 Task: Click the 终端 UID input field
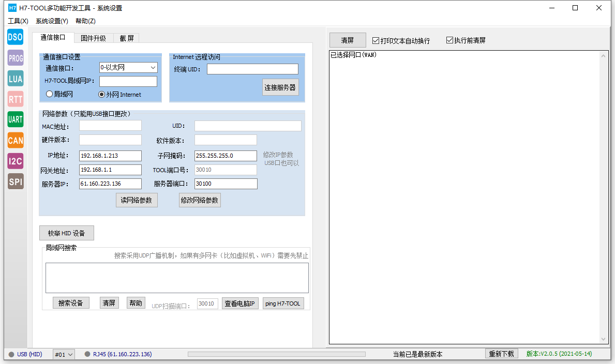pyautogui.click(x=252, y=69)
